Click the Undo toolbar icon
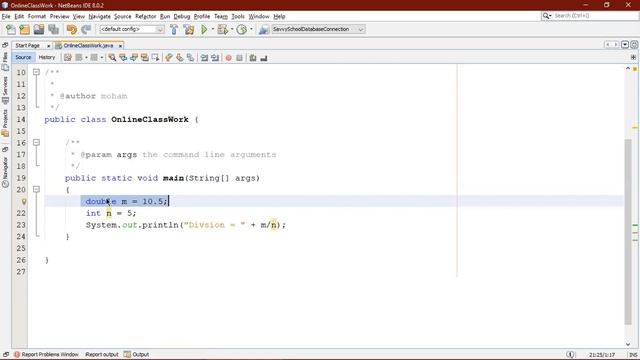 point(72,29)
